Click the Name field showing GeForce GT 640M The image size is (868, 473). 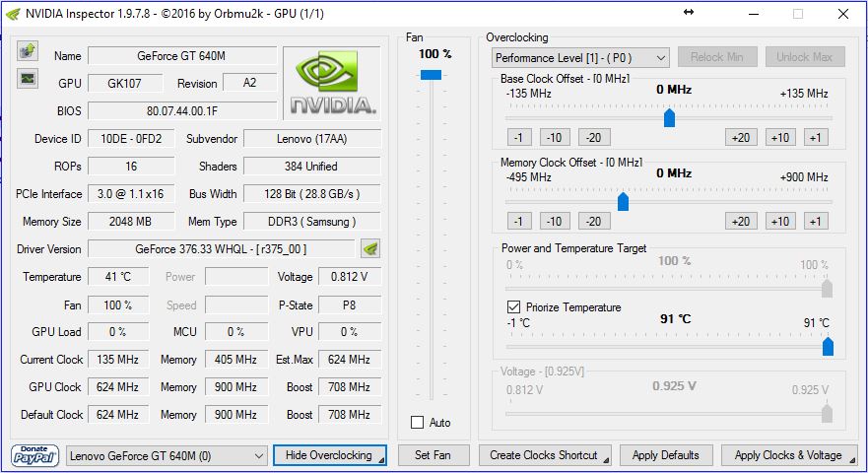[x=182, y=56]
